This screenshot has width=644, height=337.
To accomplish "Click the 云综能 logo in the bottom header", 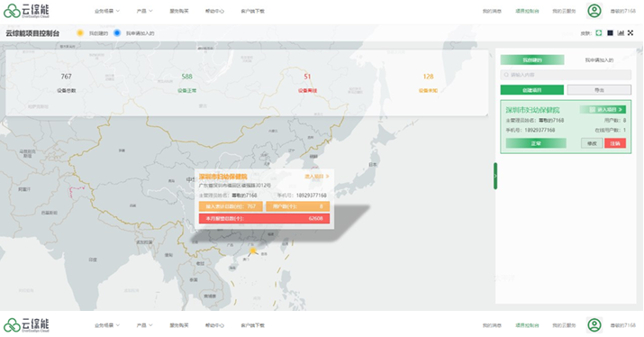I will tap(26, 325).
